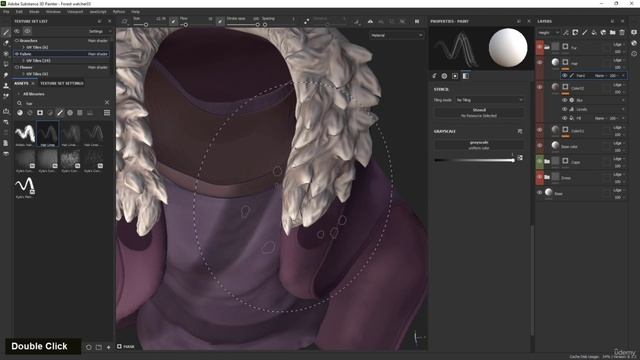This screenshot has height=360, width=640.
Task: Open the Alpha properties icon under preview
Action: tap(444, 76)
